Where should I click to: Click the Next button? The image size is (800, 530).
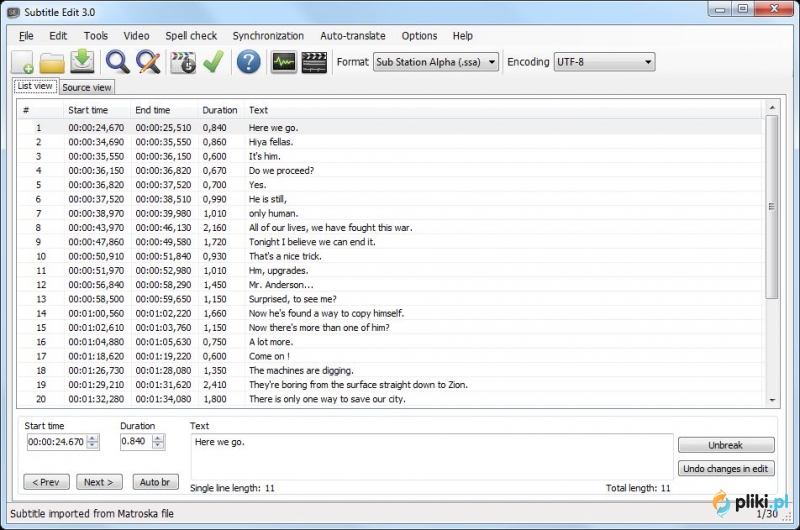point(99,482)
